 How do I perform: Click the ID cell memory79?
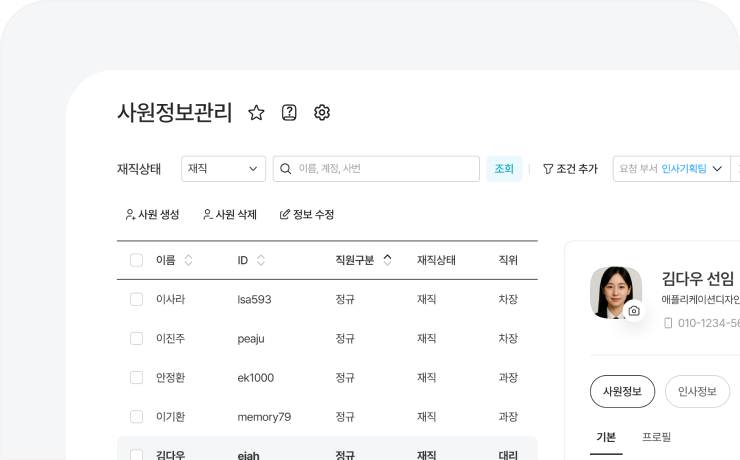point(264,417)
